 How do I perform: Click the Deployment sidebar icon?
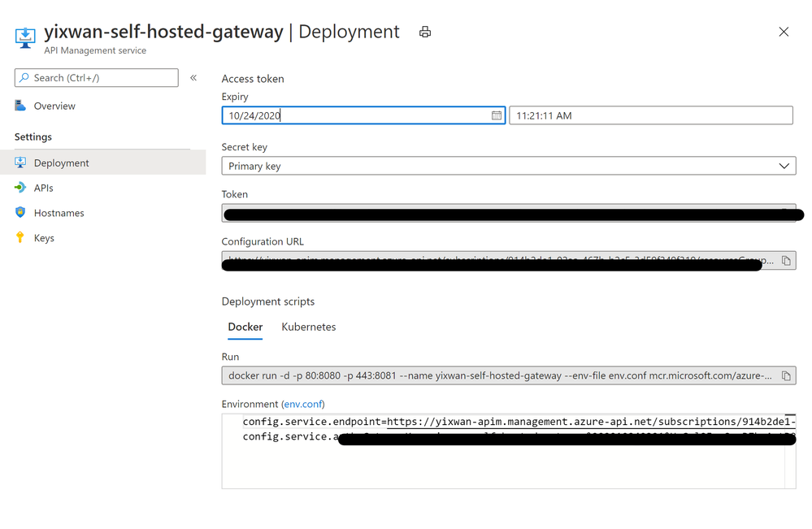[x=20, y=162]
